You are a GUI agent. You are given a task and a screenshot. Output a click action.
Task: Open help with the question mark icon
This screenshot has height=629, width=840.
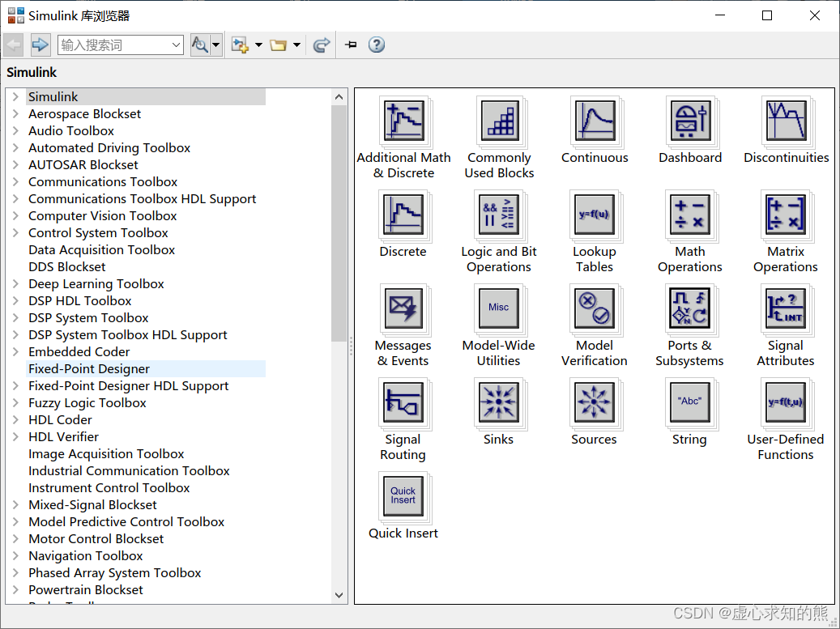[377, 45]
